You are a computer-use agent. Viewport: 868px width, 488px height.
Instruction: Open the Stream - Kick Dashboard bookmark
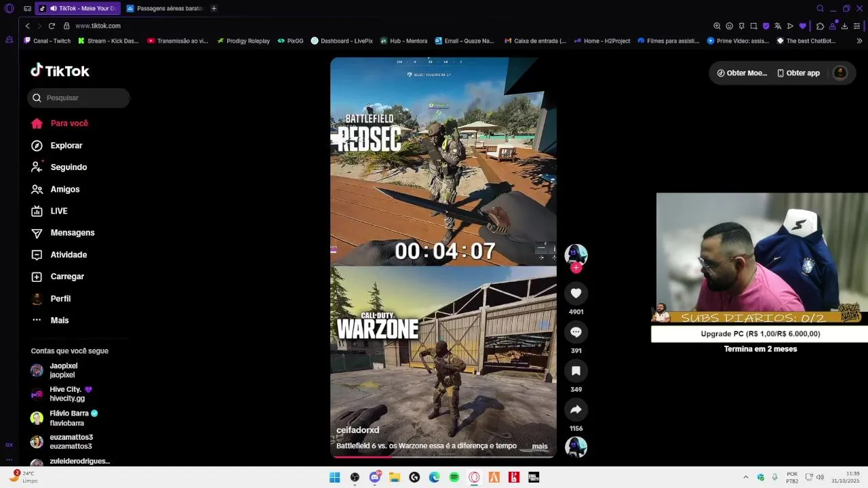coord(108,41)
